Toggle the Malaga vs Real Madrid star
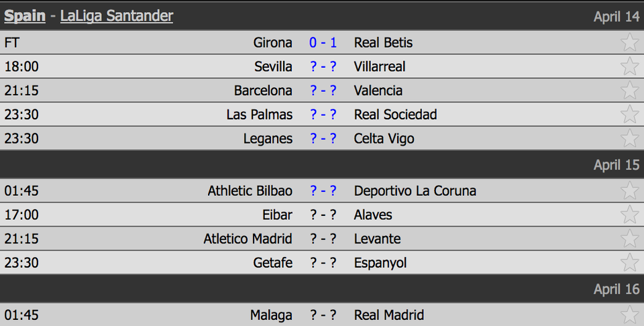The image size is (644, 326). [x=629, y=315]
